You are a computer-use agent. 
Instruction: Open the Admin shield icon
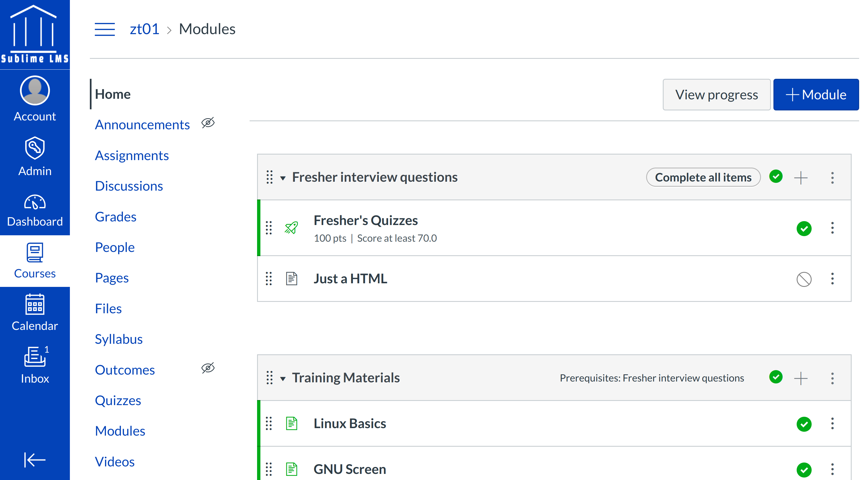click(x=35, y=148)
